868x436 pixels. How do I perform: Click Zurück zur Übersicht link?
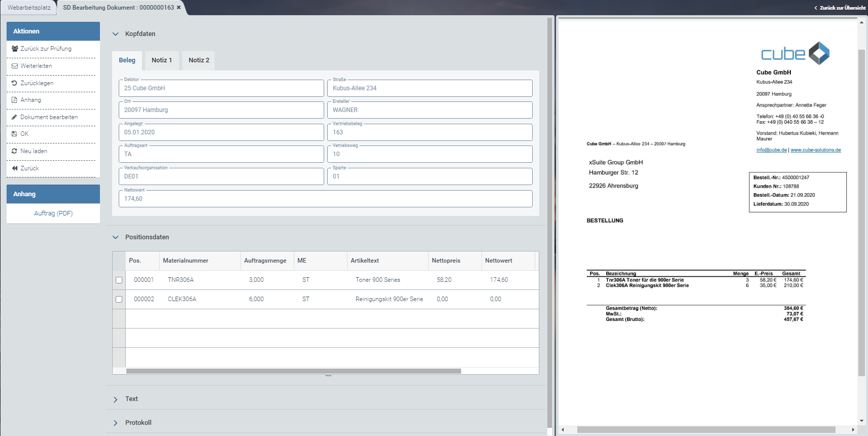tap(842, 8)
